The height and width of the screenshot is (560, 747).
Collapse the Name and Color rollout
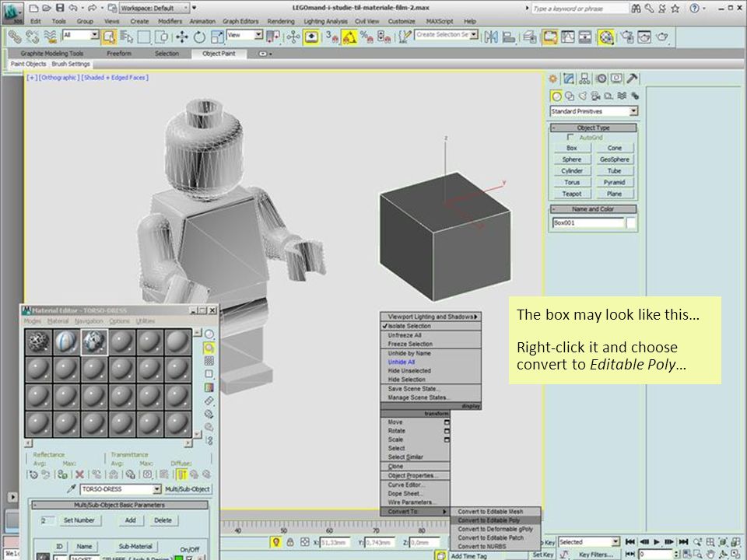[593, 209]
